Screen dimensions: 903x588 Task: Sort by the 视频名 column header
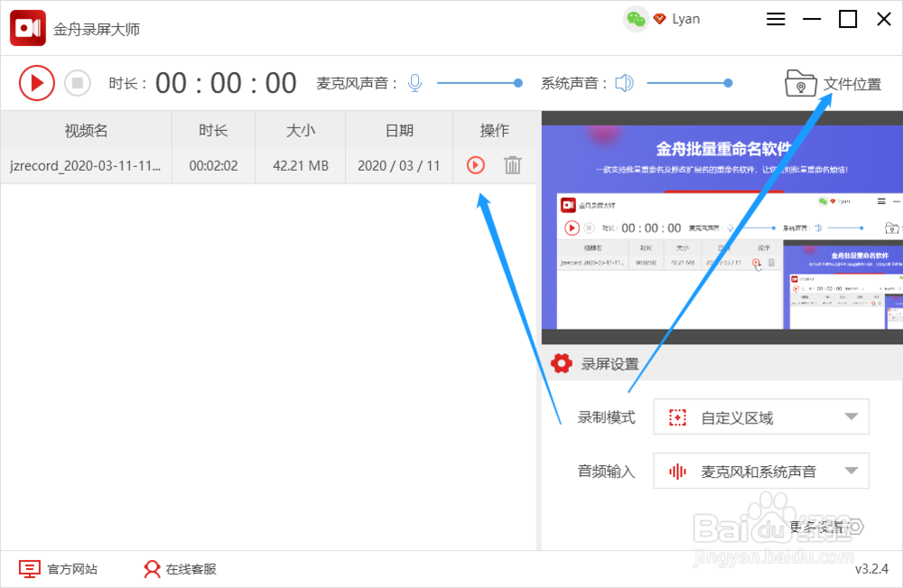(x=87, y=130)
